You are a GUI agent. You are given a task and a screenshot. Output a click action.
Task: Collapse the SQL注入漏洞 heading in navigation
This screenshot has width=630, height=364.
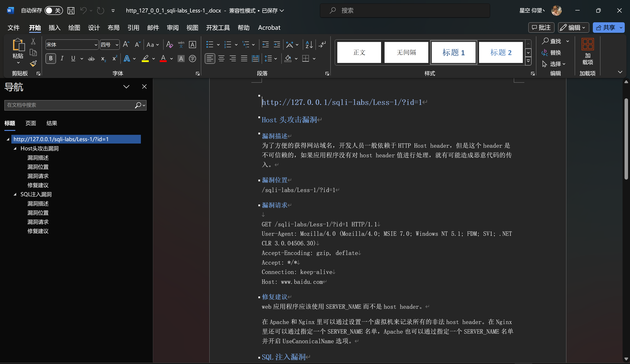[15, 194]
